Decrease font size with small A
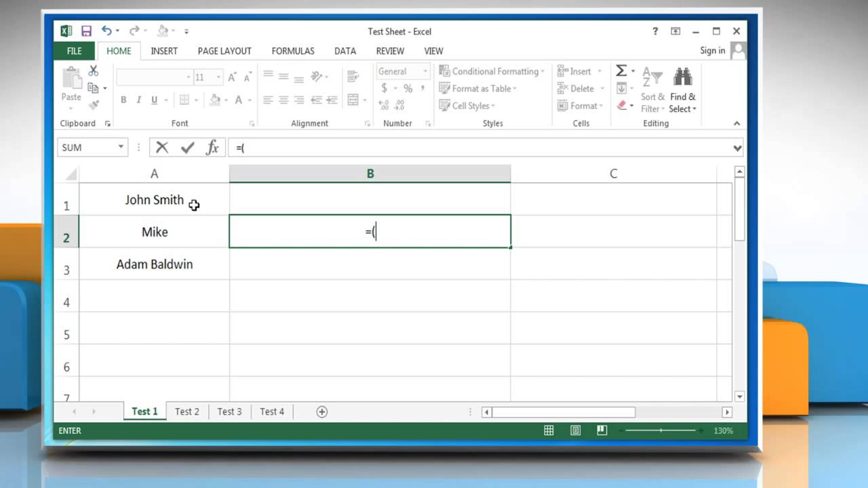 coord(248,77)
